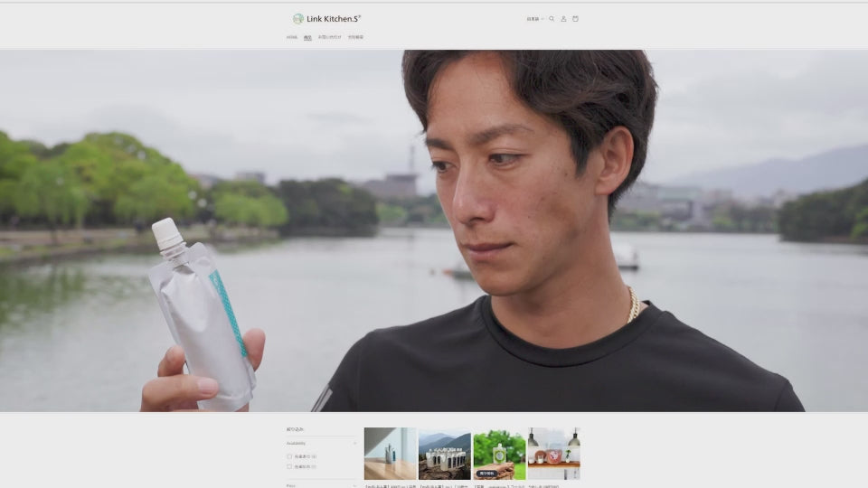Image resolution: width=868 pixels, height=488 pixels.
Task: Open the language selector dropdown
Action: (534, 19)
